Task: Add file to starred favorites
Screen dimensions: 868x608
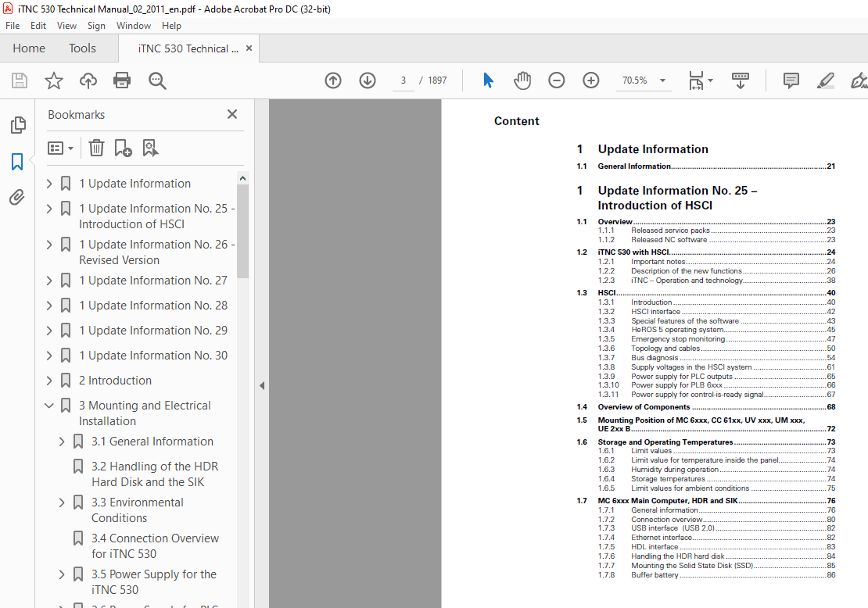Action: coord(53,80)
